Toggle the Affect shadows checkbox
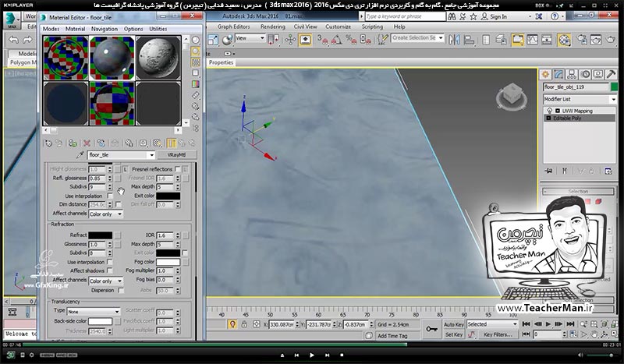The image size is (624, 364). (110, 270)
